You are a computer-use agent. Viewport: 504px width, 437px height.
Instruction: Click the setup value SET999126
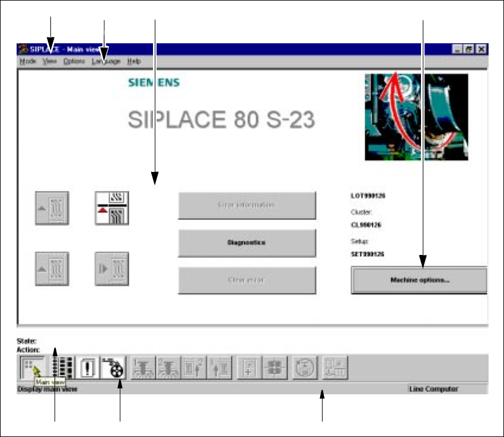coord(368,254)
